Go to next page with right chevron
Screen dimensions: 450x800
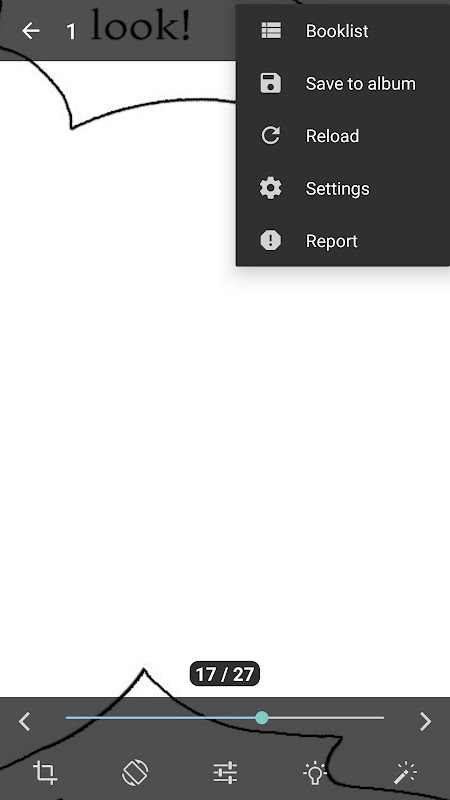426,721
